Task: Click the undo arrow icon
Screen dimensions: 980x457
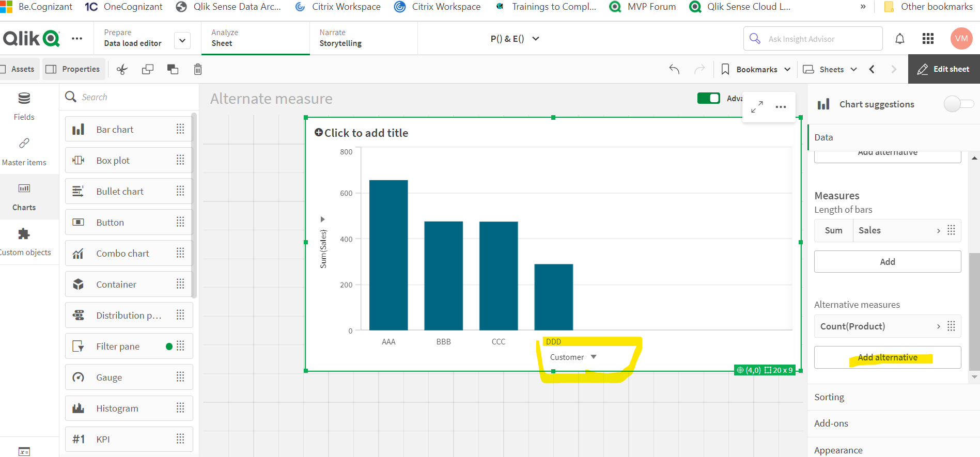Action: point(674,69)
